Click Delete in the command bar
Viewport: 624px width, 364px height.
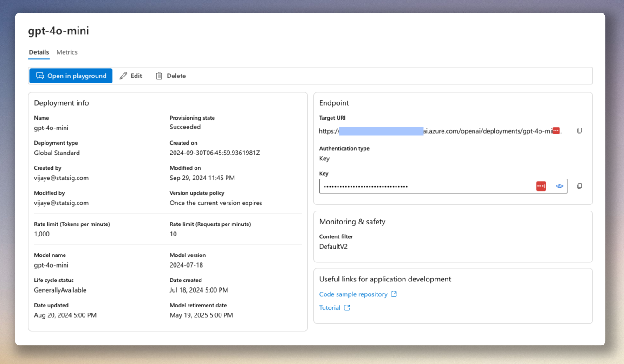click(x=176, y=75)
